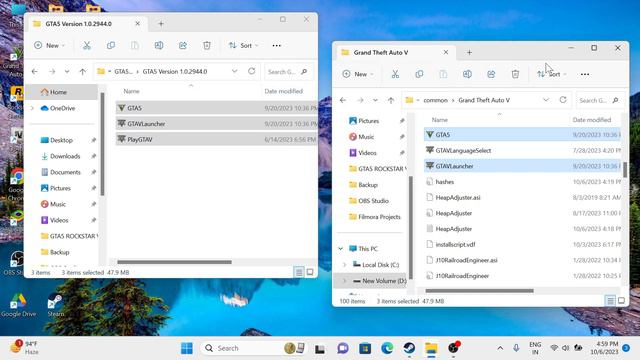Open the Windows Start menu

187,348
